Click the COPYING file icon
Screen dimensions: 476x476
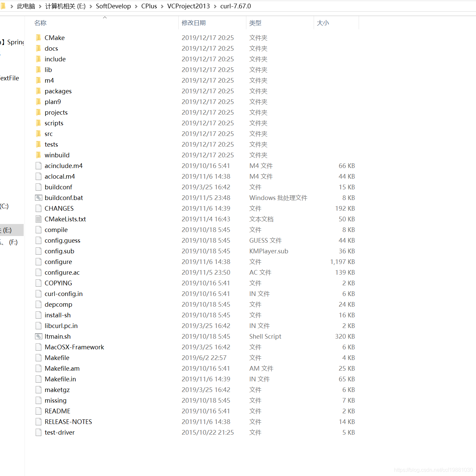[39, 283]
